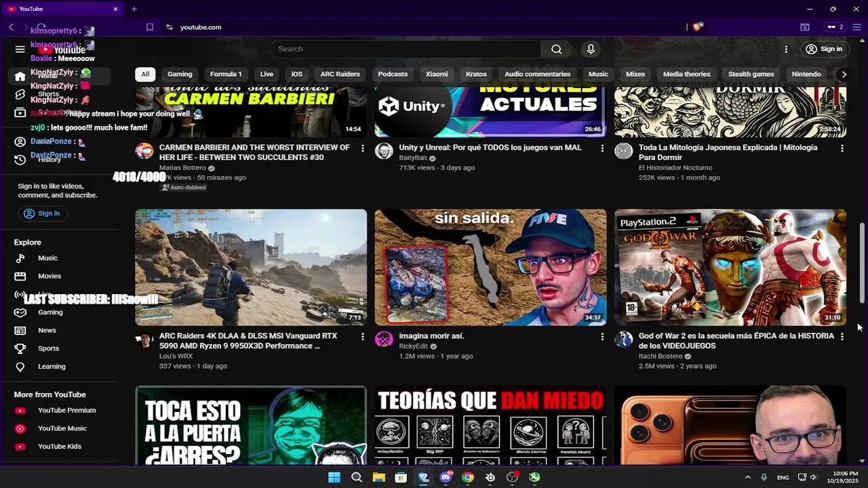Open Learning in the Explore section

52,366
